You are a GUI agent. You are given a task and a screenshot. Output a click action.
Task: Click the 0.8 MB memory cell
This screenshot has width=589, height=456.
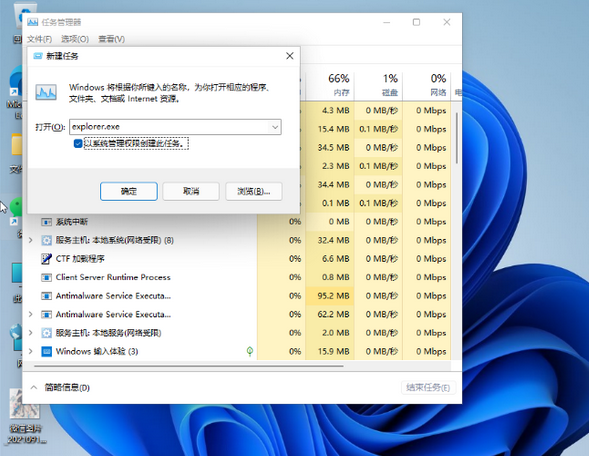click(330, 277)
